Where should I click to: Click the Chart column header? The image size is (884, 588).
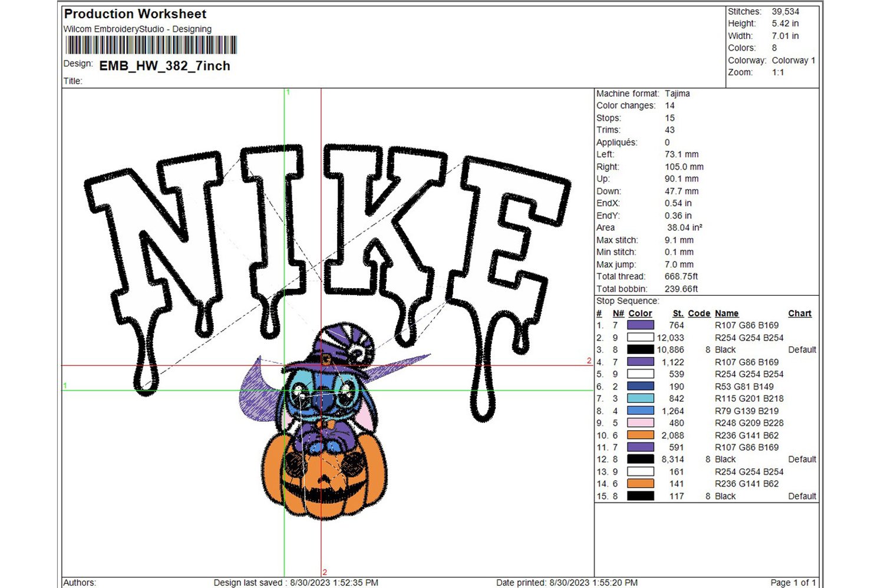[x=800, y=313]
